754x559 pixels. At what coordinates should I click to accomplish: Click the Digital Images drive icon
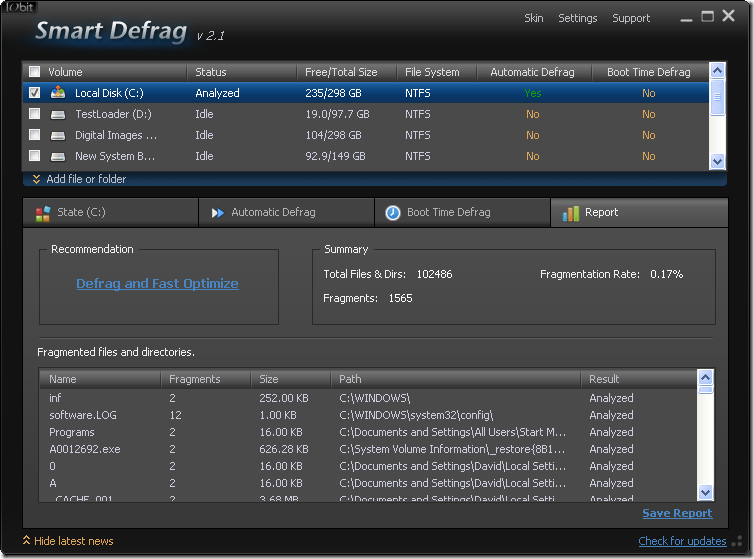(58, 135)
